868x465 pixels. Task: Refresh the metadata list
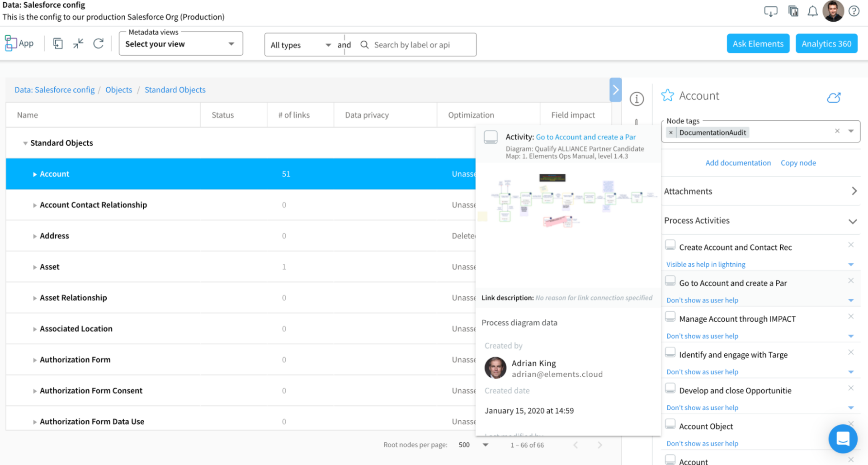99,43
